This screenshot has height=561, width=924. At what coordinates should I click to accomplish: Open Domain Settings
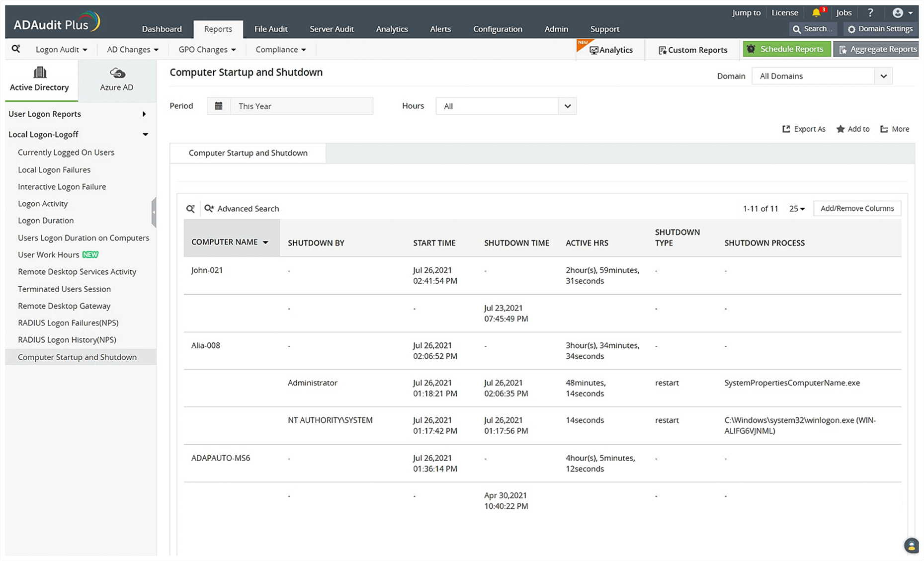(x=880, y=28)
